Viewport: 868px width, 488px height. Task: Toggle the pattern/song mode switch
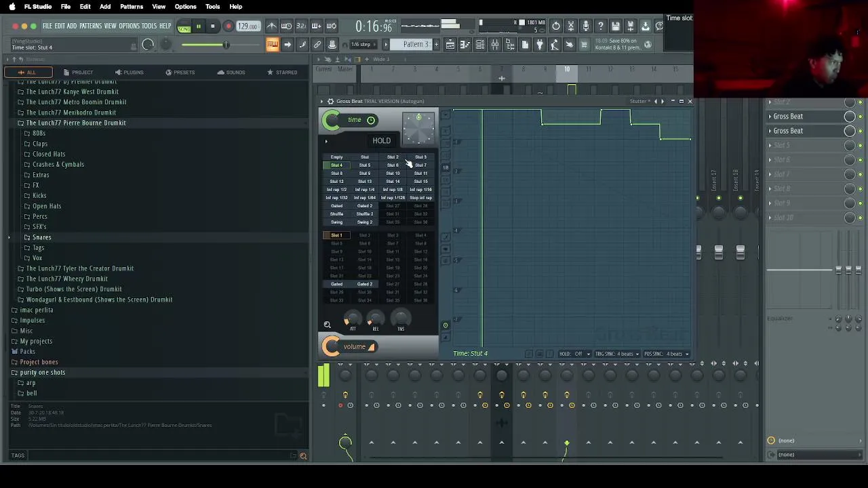[x=184, y=27]
